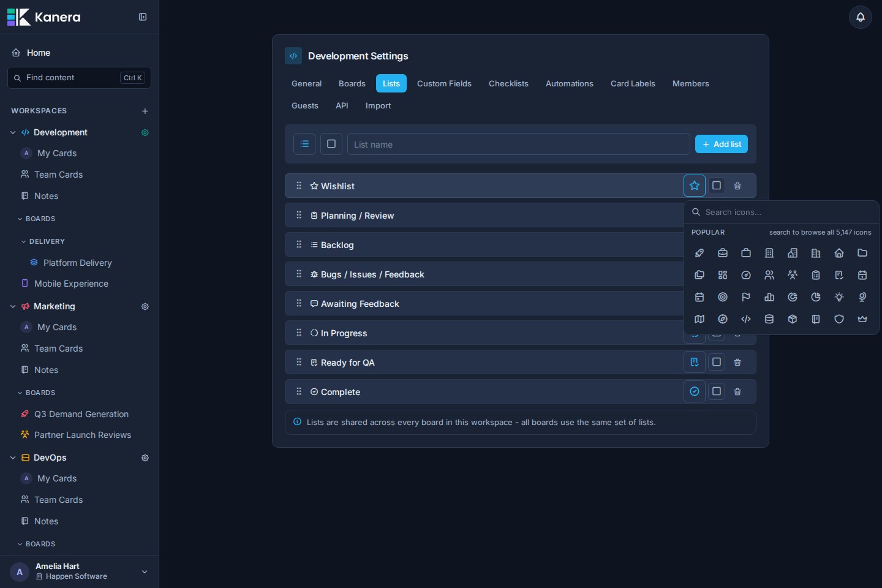This screenshot has height=588, width=882.
Task: Select the folder icon in the popular grid
Action: pos(862,253)
